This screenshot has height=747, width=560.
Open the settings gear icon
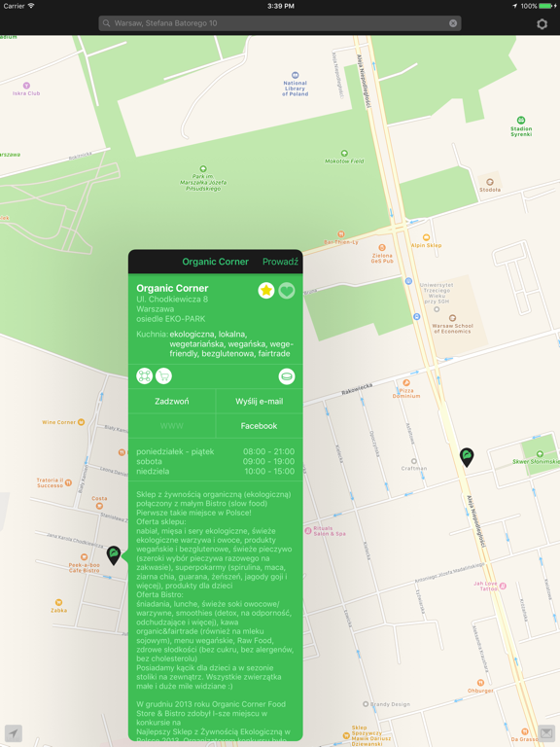pyautogui.click(x=542, y=23)
